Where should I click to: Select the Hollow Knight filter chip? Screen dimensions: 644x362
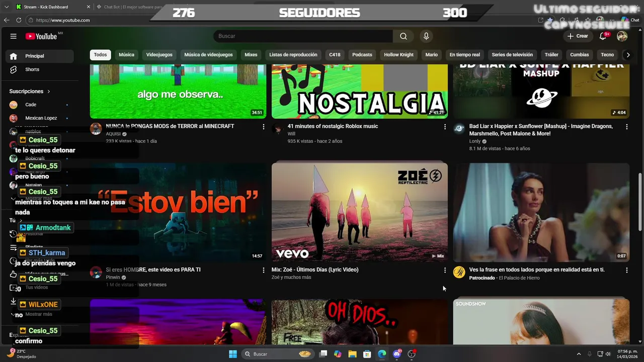(398, 55)
